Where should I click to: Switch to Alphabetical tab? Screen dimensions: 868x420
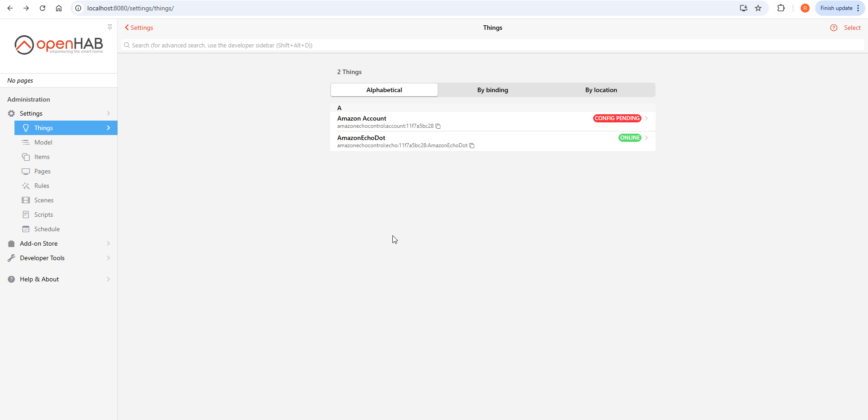pyautogui.click(x=384, y=90)
